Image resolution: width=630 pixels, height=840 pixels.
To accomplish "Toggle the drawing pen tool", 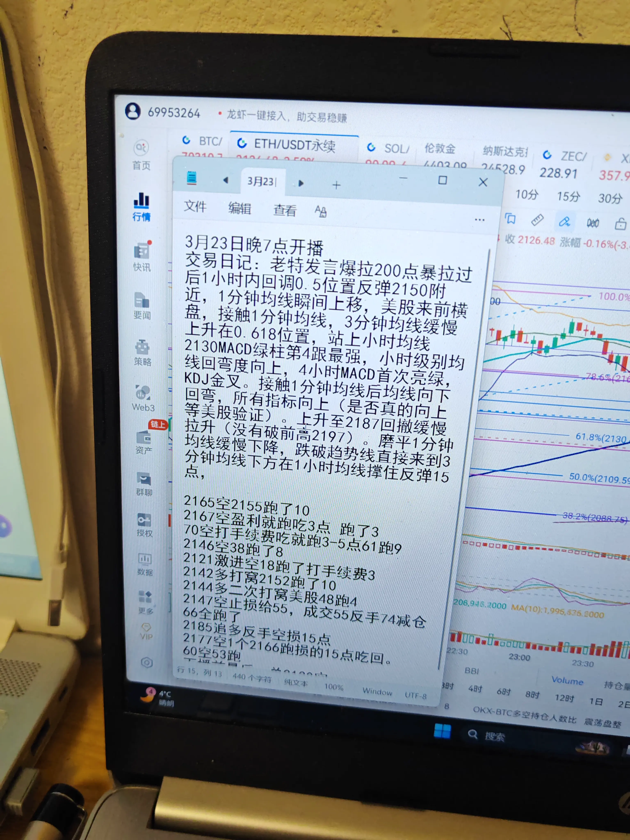I will coord(564,221).
